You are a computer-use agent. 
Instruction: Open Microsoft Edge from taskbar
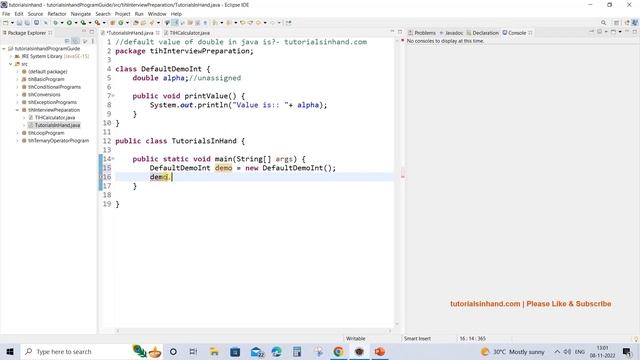276,352
